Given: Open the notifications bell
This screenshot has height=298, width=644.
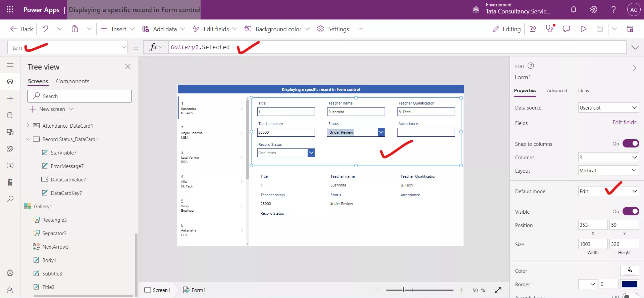Looking at the screenshot, I should coord(574,9).
